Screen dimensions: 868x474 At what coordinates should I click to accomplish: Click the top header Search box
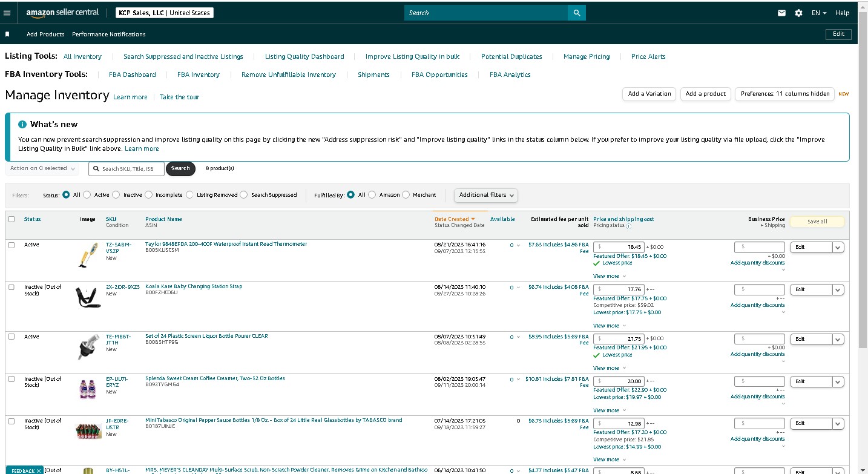(486, 13)
